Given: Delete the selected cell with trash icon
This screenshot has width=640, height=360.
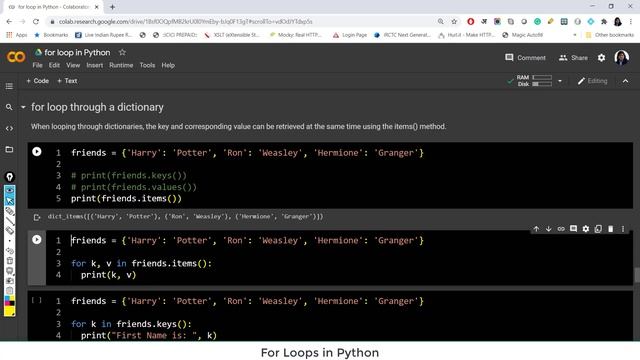Looking at the screenshot, I should click(611, 229).
